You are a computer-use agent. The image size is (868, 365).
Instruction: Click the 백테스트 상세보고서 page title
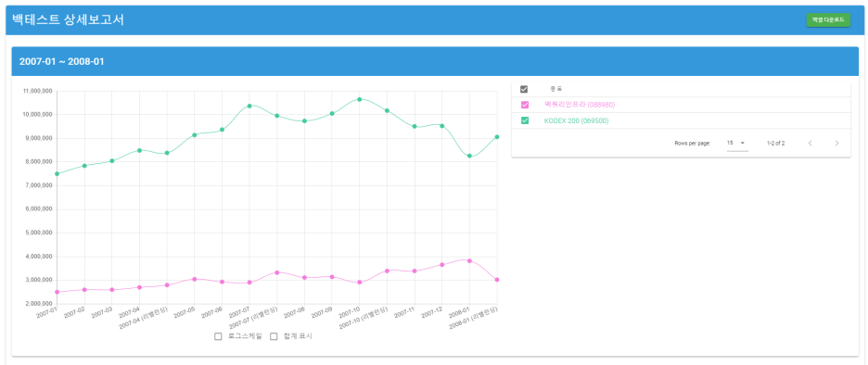pos(68,19)
